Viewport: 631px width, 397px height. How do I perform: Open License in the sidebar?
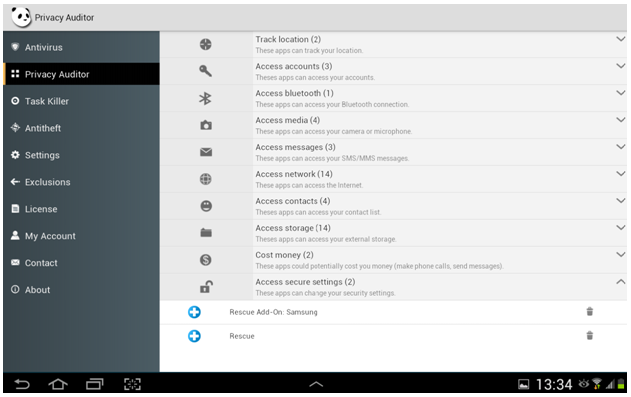pyautogui.click(x=81, y=209)
